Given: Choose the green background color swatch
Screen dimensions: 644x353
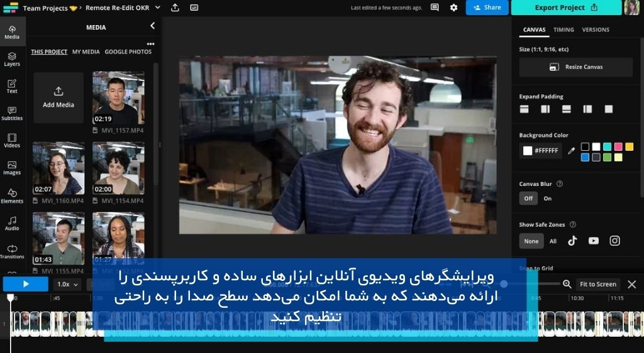Looking at the screenshot, I should [607, 157].
